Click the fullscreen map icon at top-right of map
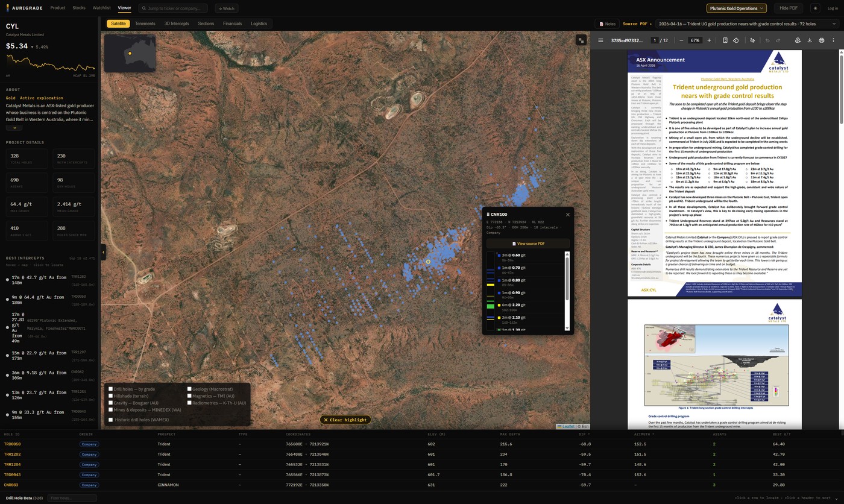 coord(581,40)
